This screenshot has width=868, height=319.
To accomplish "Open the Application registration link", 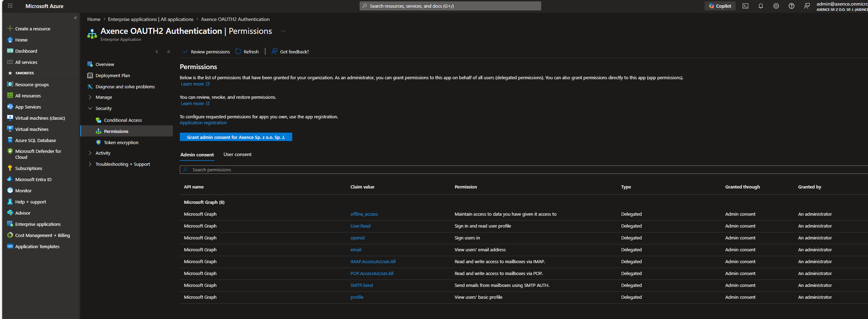I will [203, 123].
